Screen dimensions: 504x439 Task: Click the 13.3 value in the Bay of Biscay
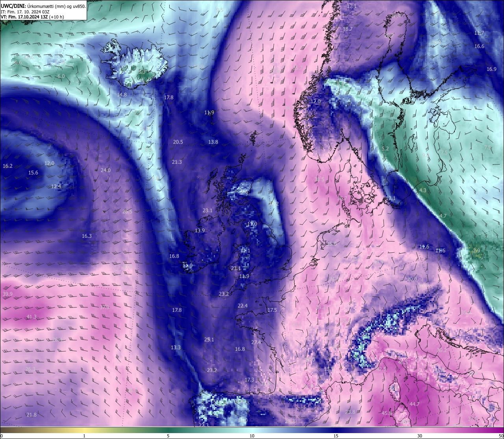(176, 347)
